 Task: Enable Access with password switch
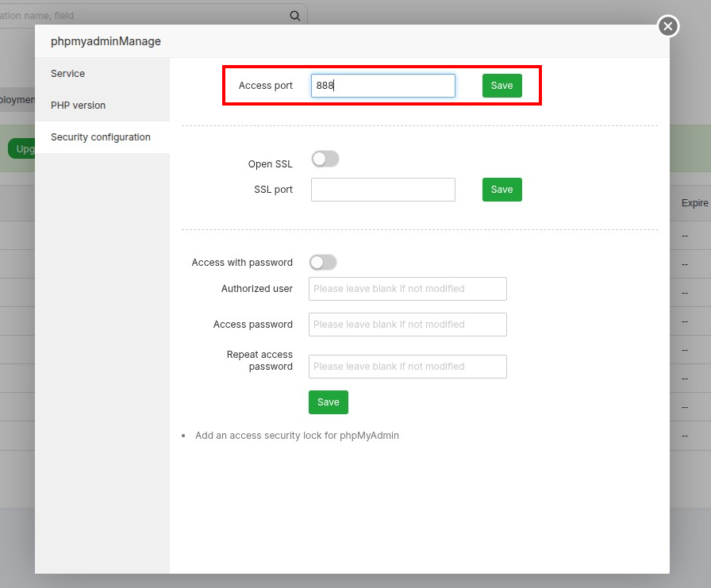pos(323,263)
